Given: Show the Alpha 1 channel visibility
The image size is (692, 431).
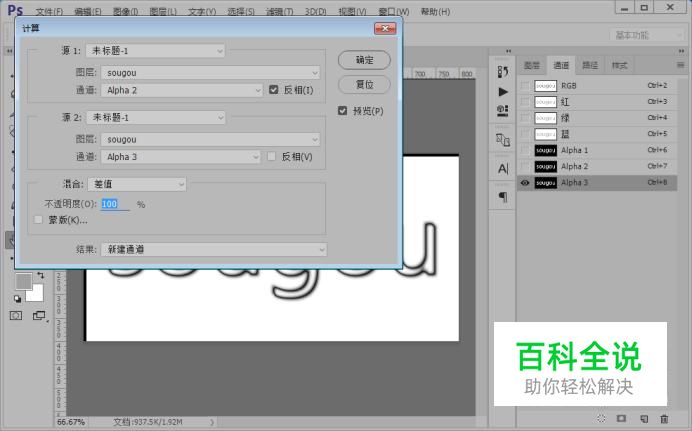Looking at the screenshot, I should [525, 150].
